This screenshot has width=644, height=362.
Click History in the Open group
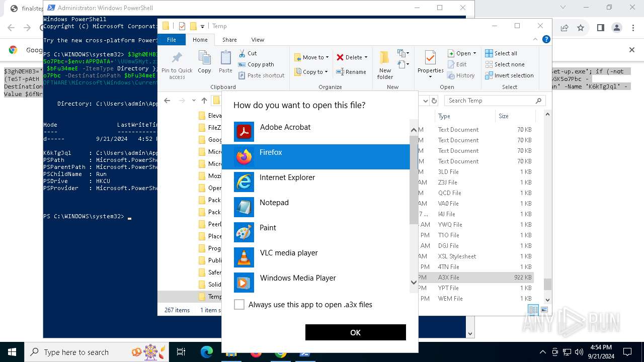(x=461, y=75)
